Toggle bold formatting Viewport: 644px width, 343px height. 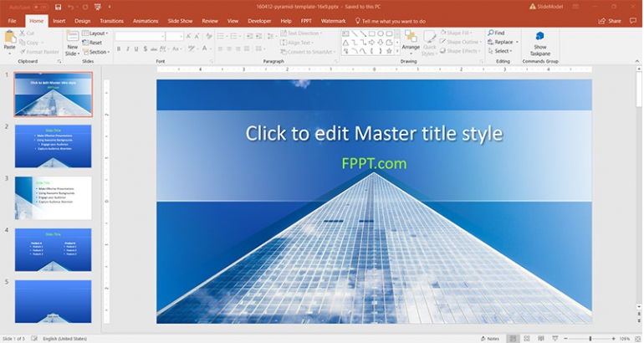[x=119, y=49]
